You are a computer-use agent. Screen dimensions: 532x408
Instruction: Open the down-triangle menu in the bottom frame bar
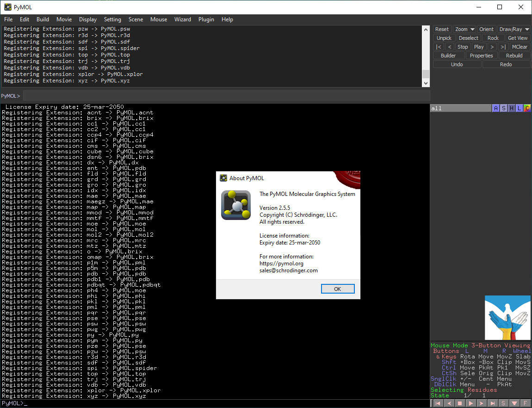point(514,403)
